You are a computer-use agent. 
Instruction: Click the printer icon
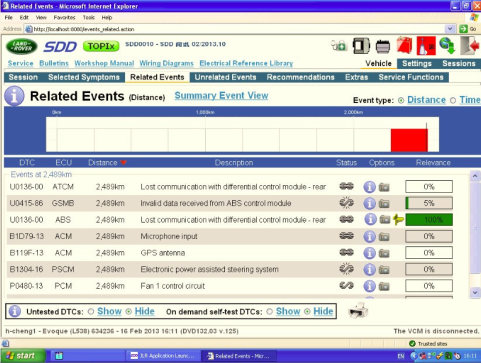point(358,311)
